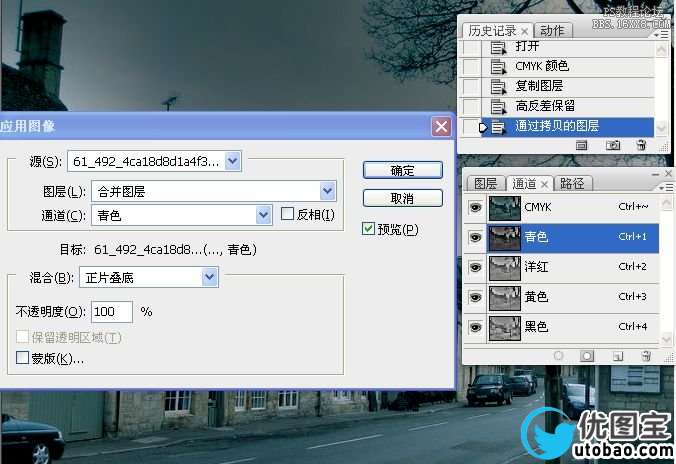This screenshot has height=464, width=676.
Task: Switch to the 通道 channels tab
Action: [524, 184]
